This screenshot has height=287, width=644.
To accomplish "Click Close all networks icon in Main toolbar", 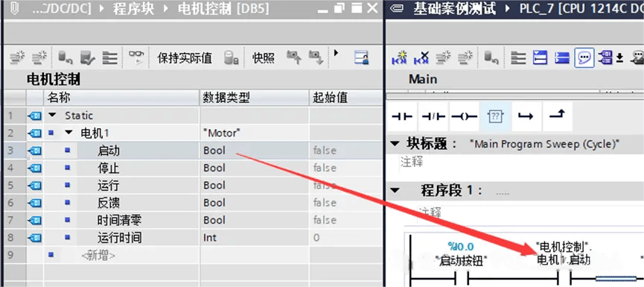I will [x=562, y=57].
